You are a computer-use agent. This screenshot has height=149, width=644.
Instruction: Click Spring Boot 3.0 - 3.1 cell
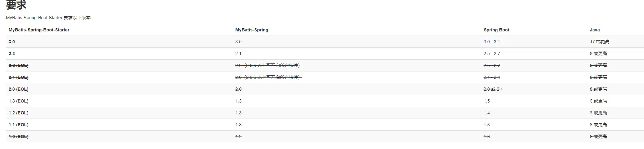point(492,42)
